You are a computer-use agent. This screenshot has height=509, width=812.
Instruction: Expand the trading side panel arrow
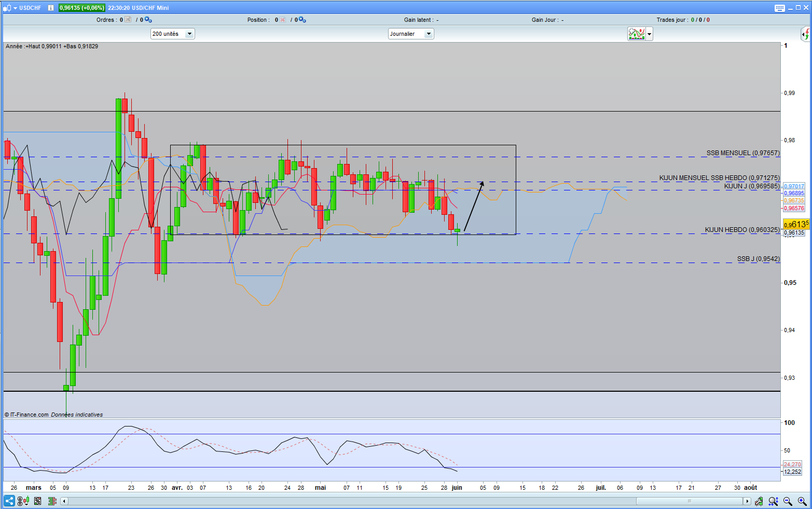[x=805, y=35]
